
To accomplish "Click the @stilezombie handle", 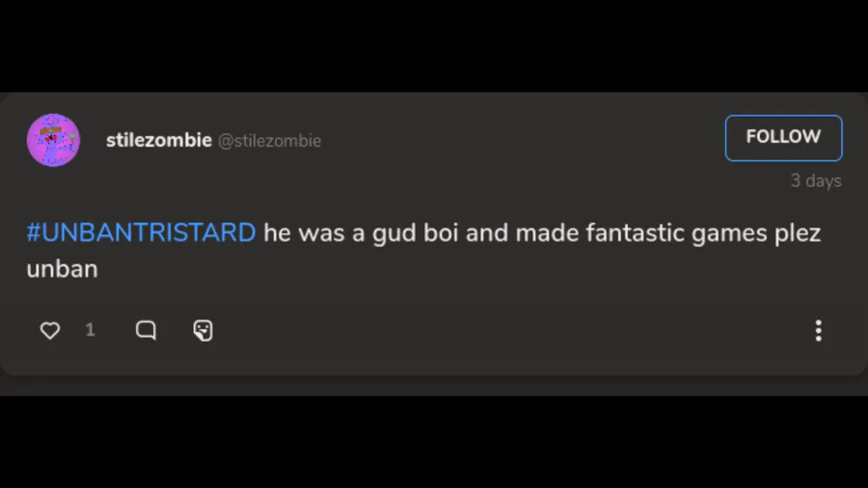I will (x=269, y=141).
